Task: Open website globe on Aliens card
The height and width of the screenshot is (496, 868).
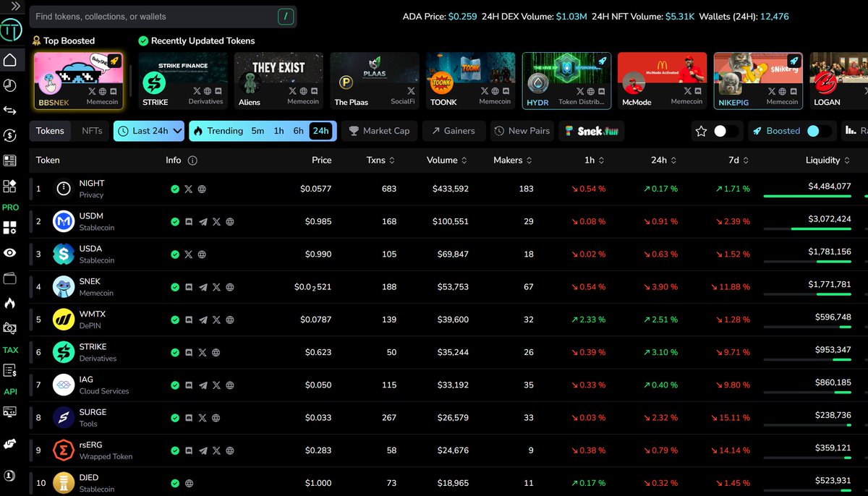Action: [304, 91]
